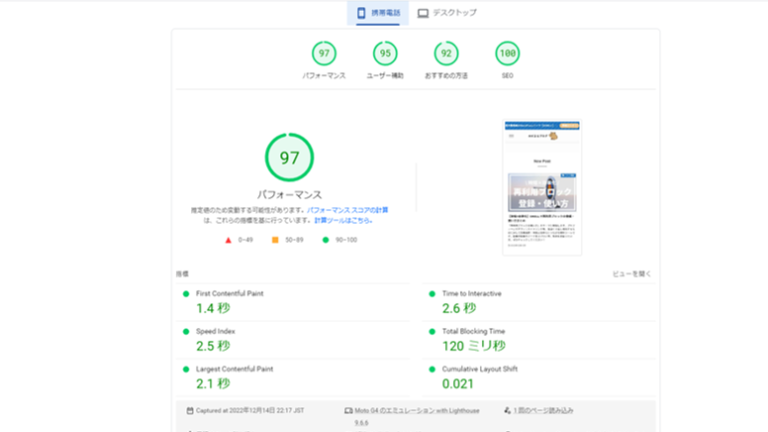The width and height of the screenshot is (768, 432).
Task: Open the 計算ツールはこちら link
Action: click(x=343, y=220)
